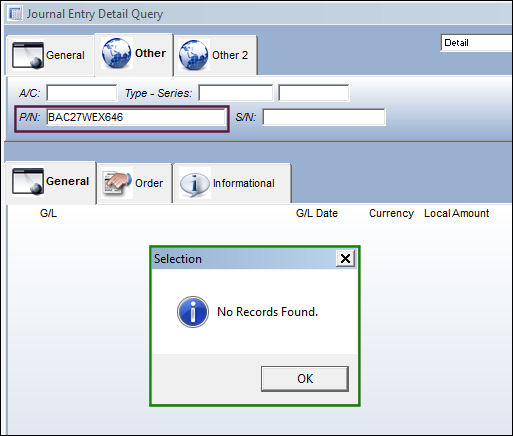Screen dimensions: 513x436
Task: Click the window icon on lower General tab
Action: 28,181
